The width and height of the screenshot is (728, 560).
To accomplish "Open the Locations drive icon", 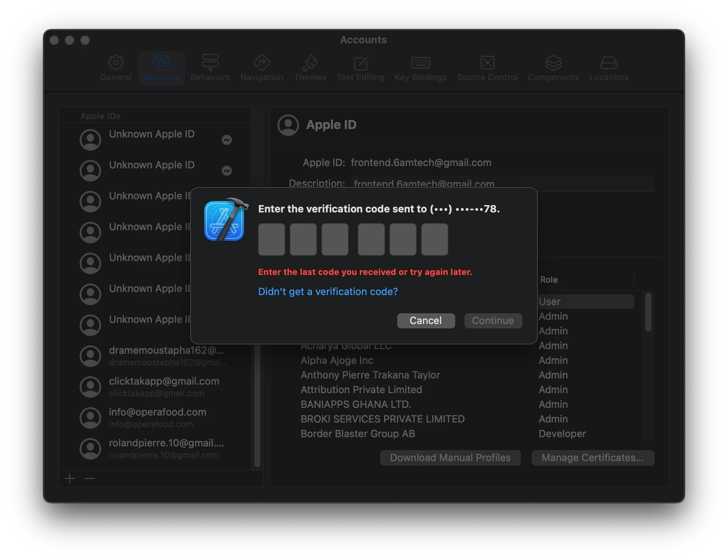I will [x=609, y=63].
